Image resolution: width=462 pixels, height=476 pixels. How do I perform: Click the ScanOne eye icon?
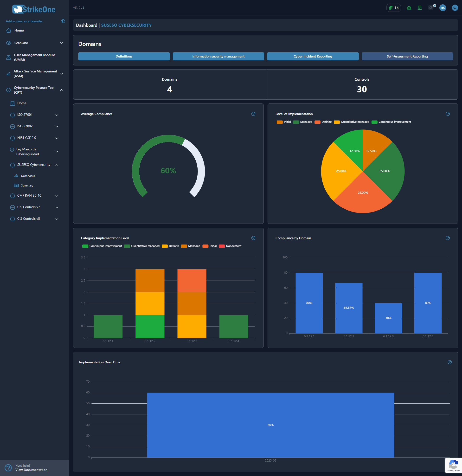click(x=8, y=43)
